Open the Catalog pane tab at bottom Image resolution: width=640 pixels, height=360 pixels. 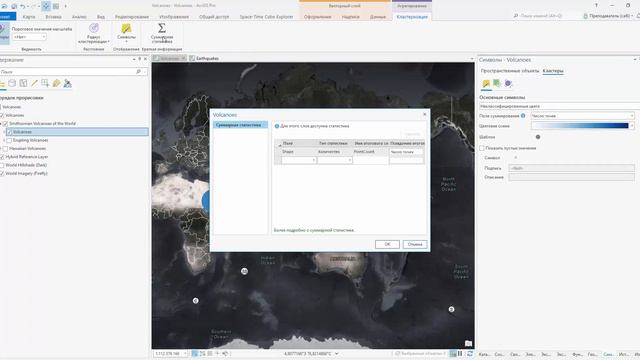click(484, 354)
